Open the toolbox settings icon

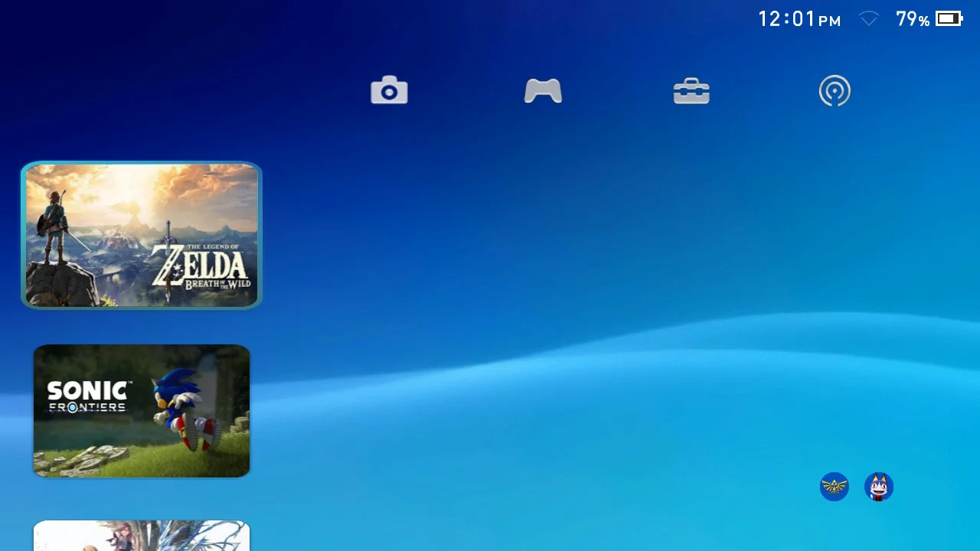(x=691, y=91)
